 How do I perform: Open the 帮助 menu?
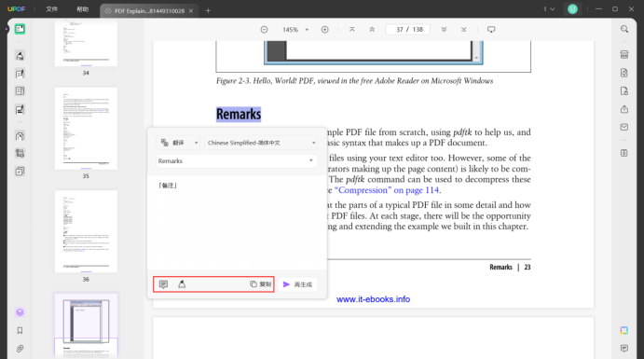point(83,9)
